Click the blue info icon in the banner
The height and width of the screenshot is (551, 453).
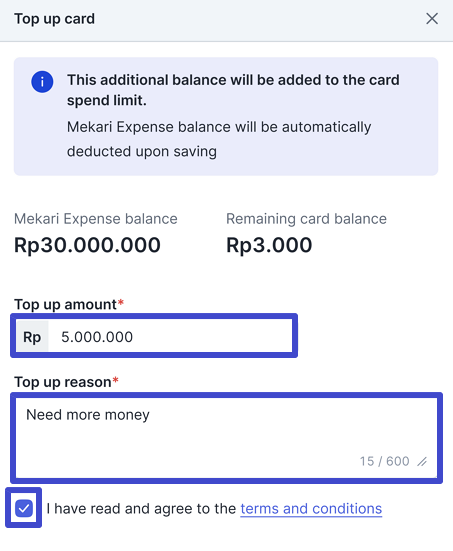[42, 82]
